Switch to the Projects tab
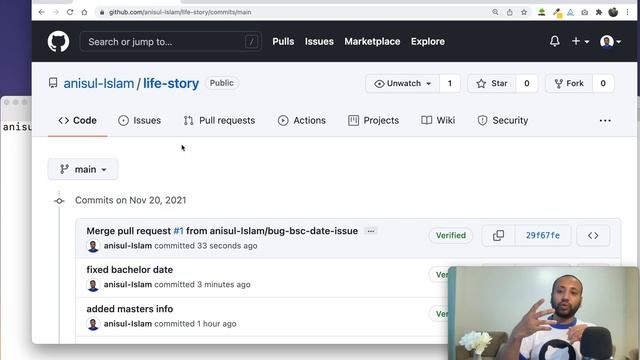This screenshot has height=360, width=640. pyautogui.click(x=373, y=120)
